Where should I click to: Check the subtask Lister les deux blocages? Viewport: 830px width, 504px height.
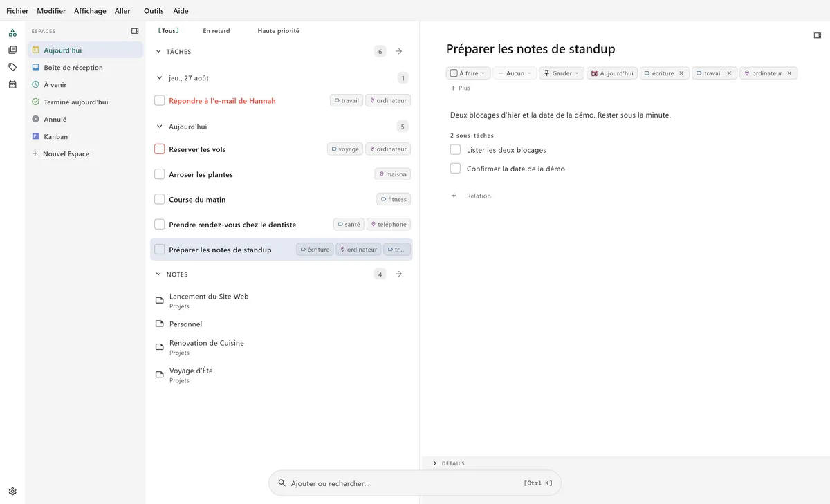point(455,149)
